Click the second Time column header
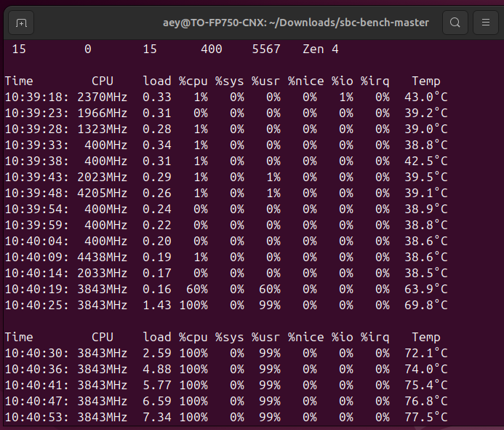Image resolution: width=504 pixels, height=430 pixels. (x=19, y=337)
